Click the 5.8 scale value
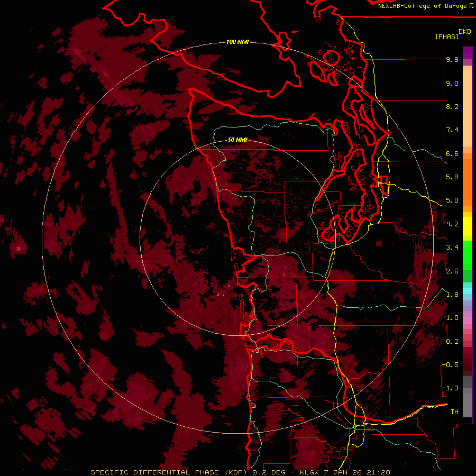The width and height of the screenshot is (476, 476). [x=452, y=177]
